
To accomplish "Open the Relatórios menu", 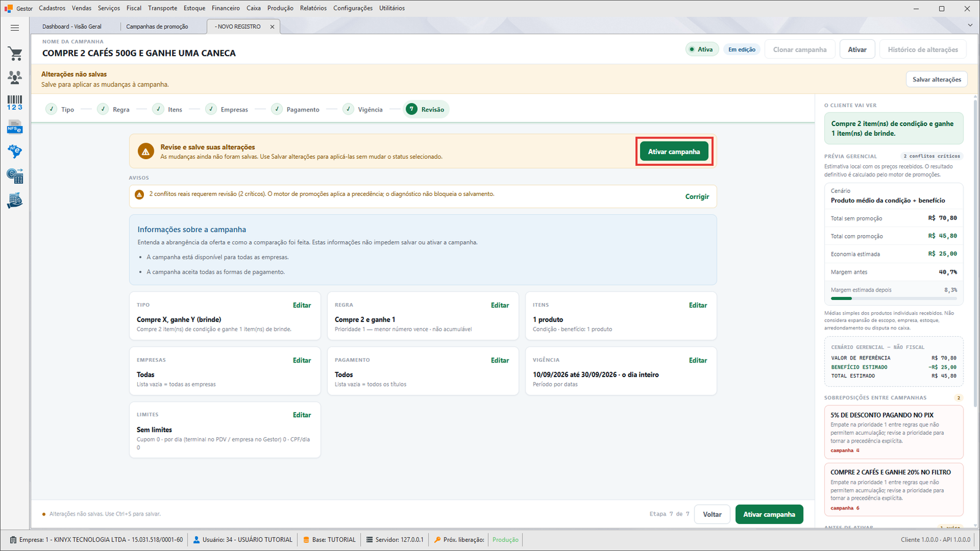I will coord(313,8).
